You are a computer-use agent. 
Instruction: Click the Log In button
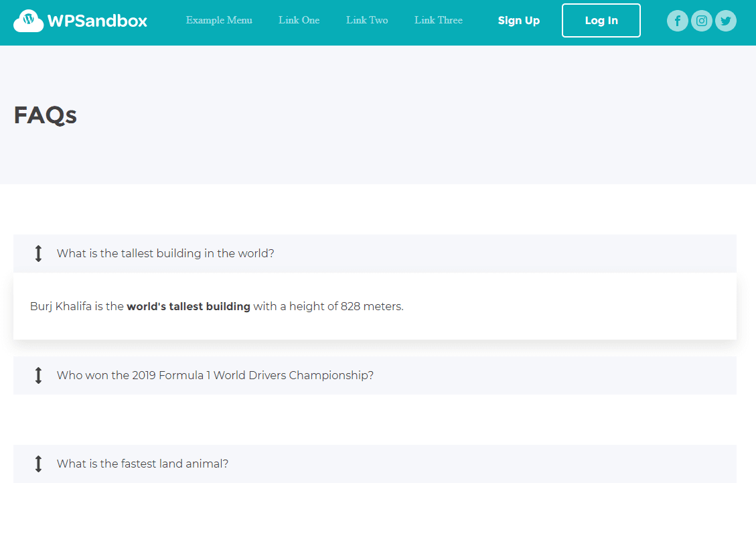click(601, 20)
